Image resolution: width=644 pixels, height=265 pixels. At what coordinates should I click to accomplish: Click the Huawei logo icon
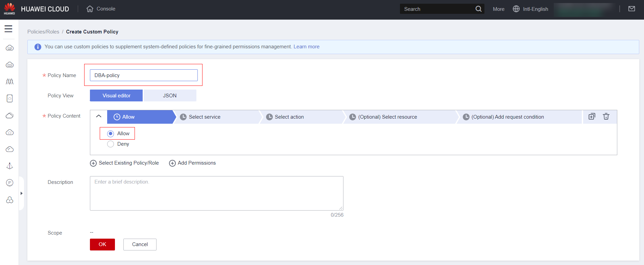[9, 9]
